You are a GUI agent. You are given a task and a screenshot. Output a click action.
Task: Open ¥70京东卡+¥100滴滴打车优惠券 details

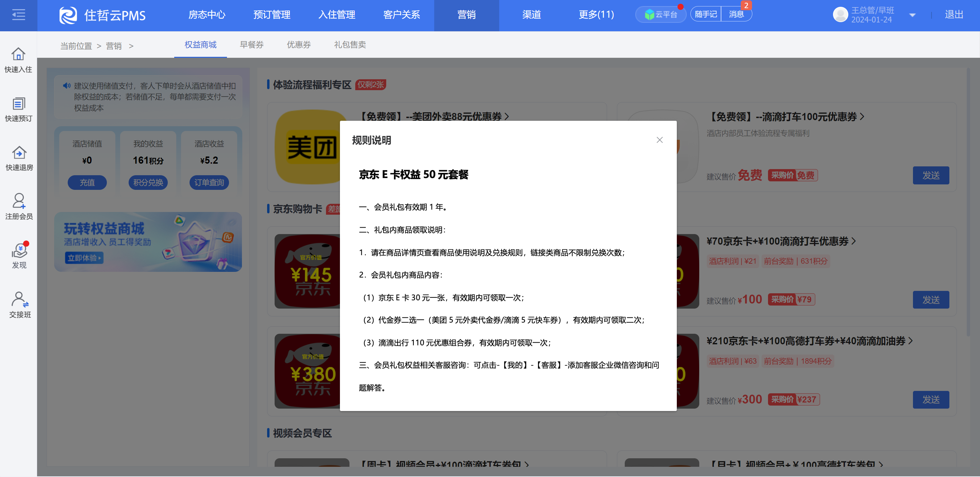[x=781, y=241]
